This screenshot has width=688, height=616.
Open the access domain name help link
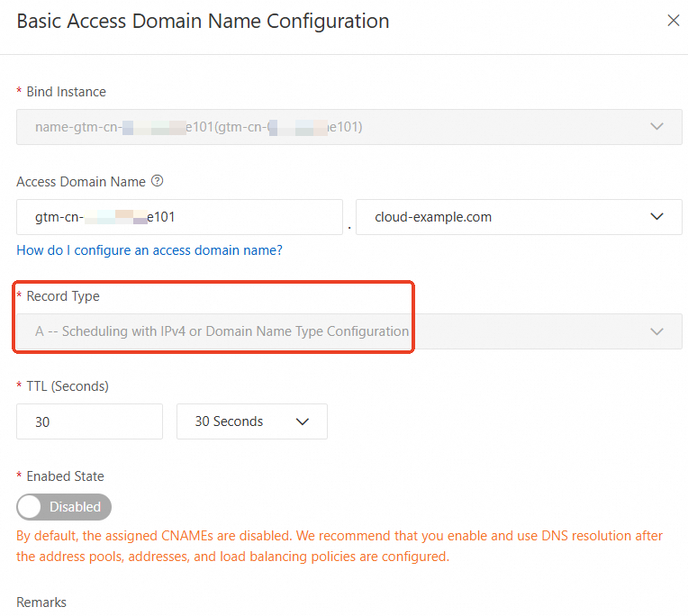[149, 250]
